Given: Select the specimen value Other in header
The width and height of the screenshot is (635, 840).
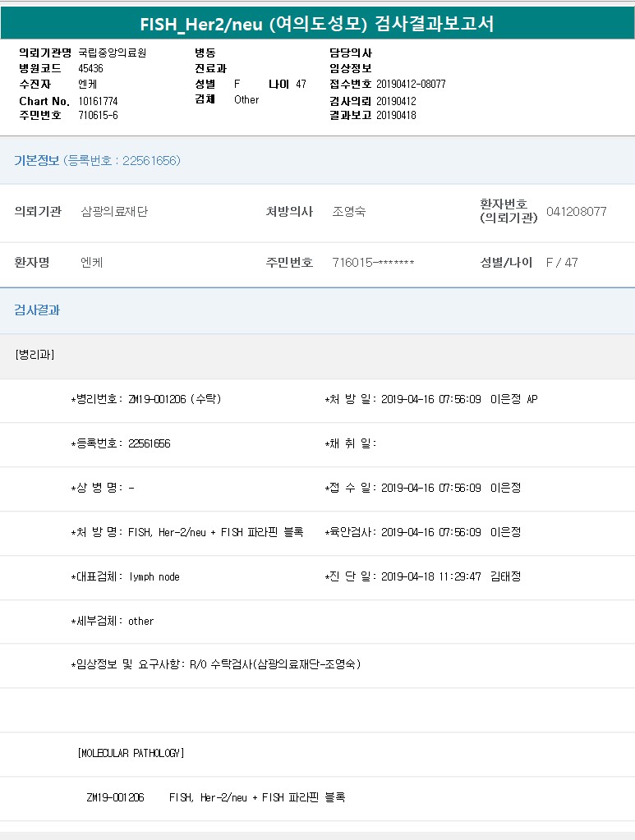Looking at the screenshot, I should point(246,99).
